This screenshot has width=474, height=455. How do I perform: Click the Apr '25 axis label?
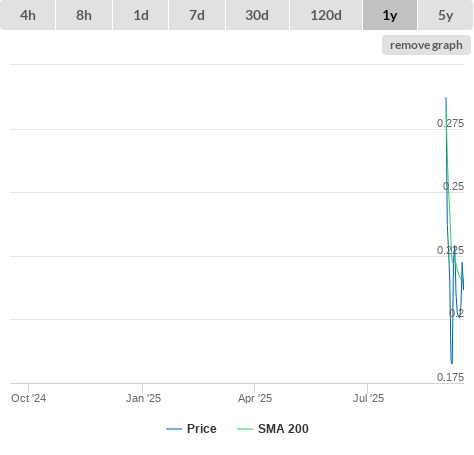[255, 398]
